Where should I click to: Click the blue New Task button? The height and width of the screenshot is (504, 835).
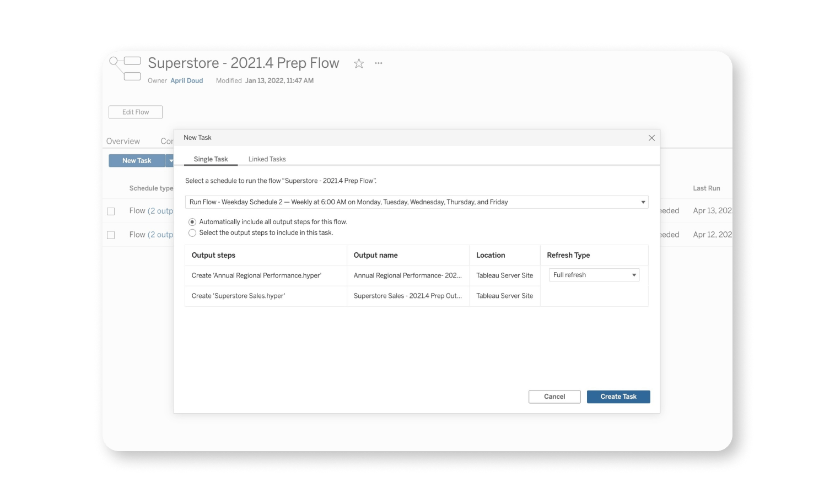tap(137, 161)
